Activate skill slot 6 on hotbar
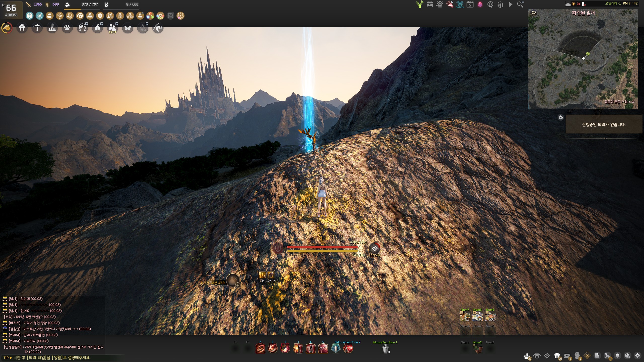The width and height of the screenshot is (644, 362). click(x=336, y=349)
